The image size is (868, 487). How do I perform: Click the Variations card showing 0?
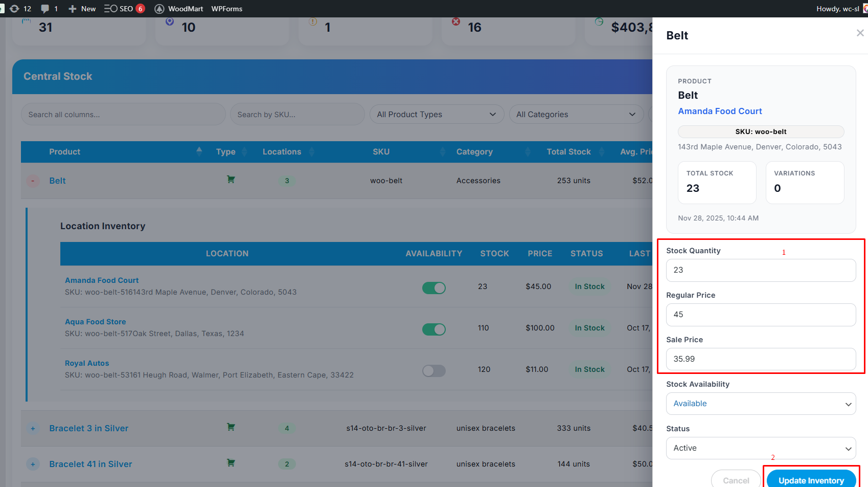(805, 183)
